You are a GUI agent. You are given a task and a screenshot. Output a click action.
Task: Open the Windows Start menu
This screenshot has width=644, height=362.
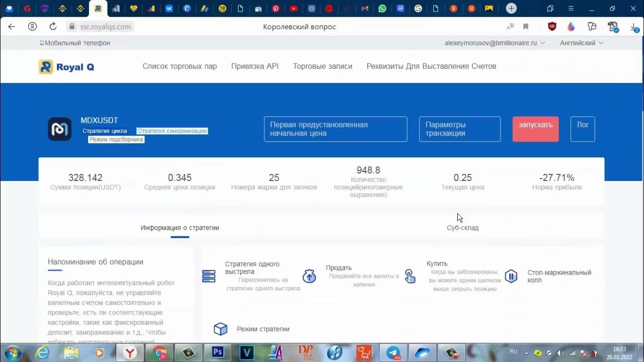coord(12,352)
